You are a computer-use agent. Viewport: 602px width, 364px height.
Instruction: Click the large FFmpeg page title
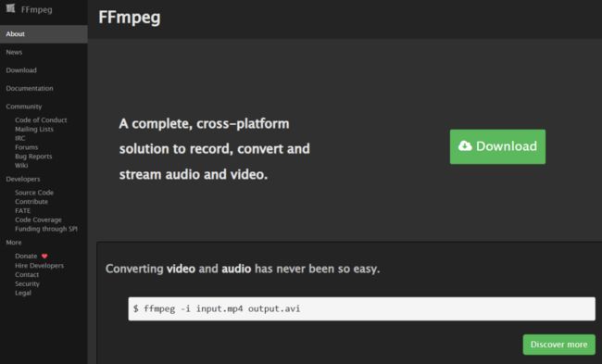[130, 18]
